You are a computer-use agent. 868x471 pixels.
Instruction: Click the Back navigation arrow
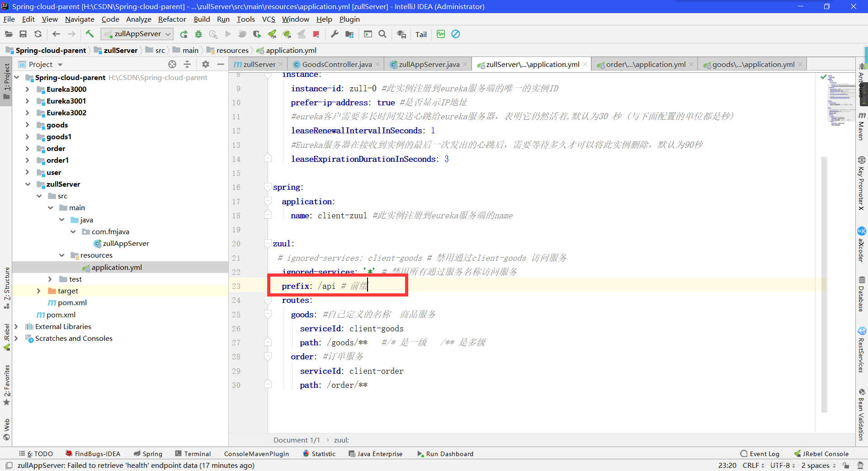tap(56, 34)
